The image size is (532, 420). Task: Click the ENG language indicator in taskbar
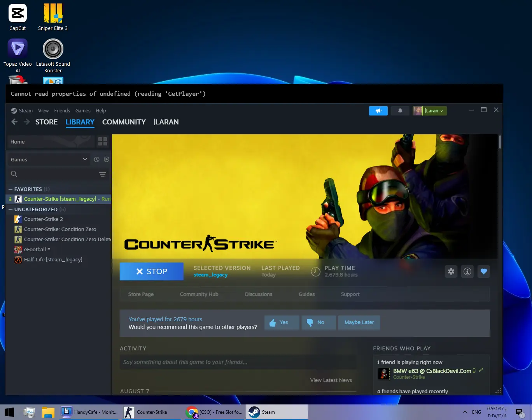476,412
